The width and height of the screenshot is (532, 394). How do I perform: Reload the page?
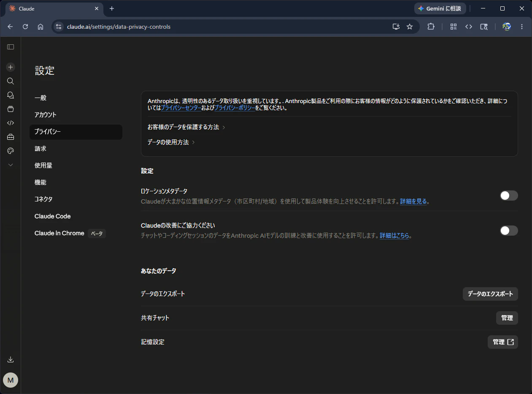(25, 27)
